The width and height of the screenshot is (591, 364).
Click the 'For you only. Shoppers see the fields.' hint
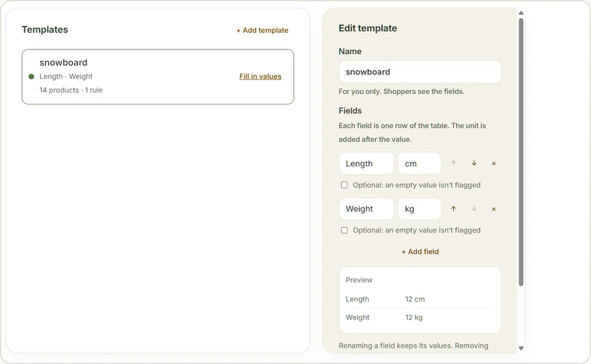pos(401,91)
